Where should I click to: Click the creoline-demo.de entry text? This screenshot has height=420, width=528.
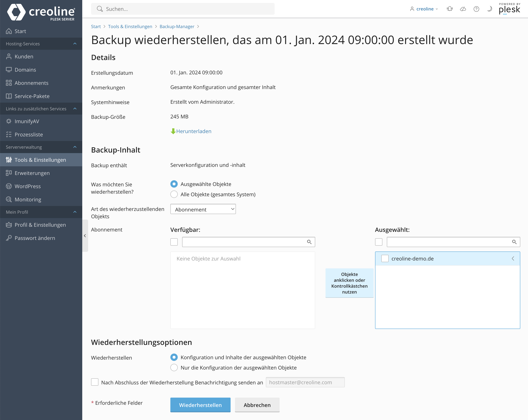[x=412, y=259]
